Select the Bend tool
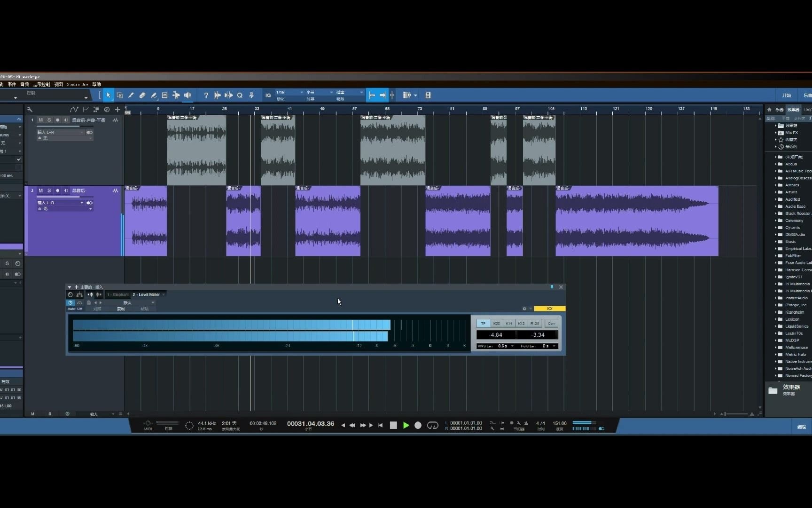 click(x=176, y=95)
